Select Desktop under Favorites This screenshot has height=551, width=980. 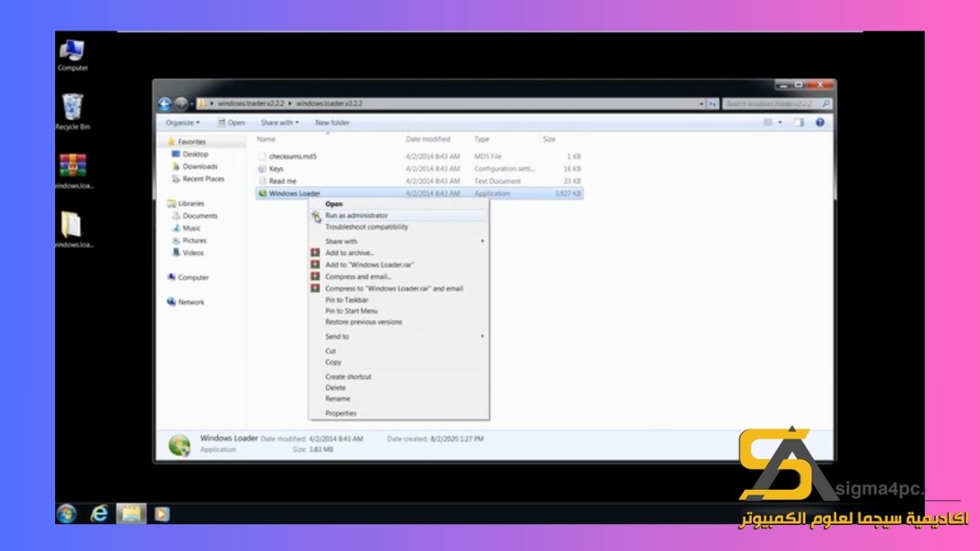[x=195, y=154]
